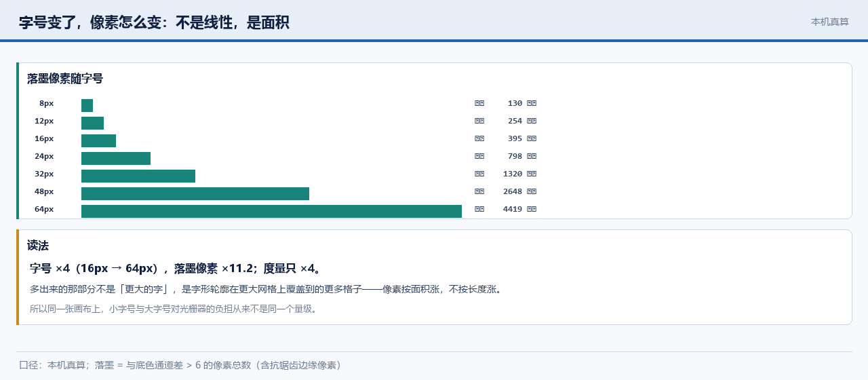
Task: Select the 读法 section heading
Action: pyautogui.click(x=38, y=246)
